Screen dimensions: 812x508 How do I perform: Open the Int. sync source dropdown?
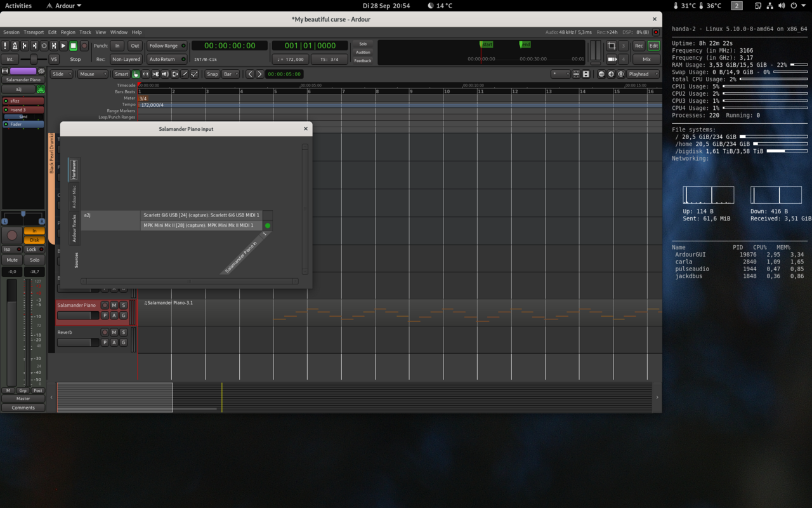[x=10, y=59]
